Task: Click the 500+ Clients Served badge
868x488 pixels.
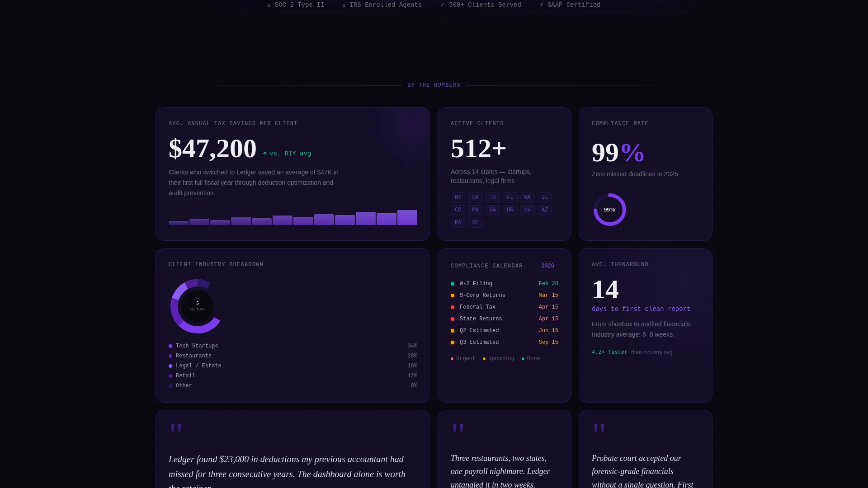Action: click(481, 5)
